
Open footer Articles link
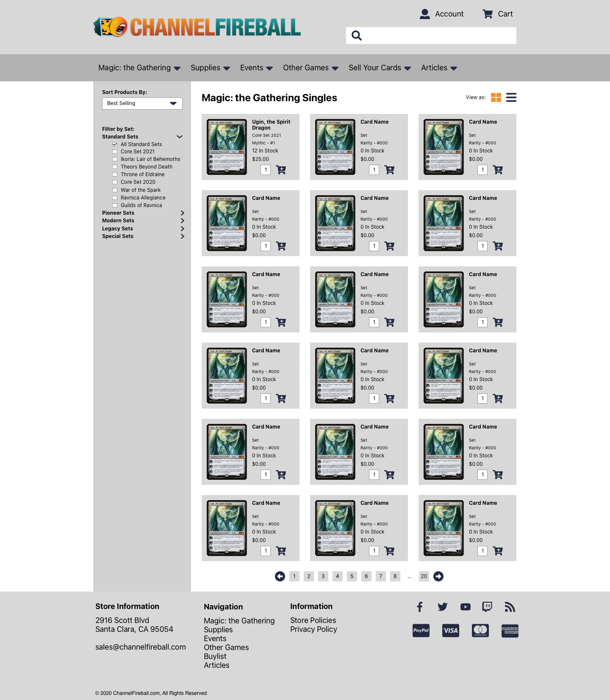point(216,665)
